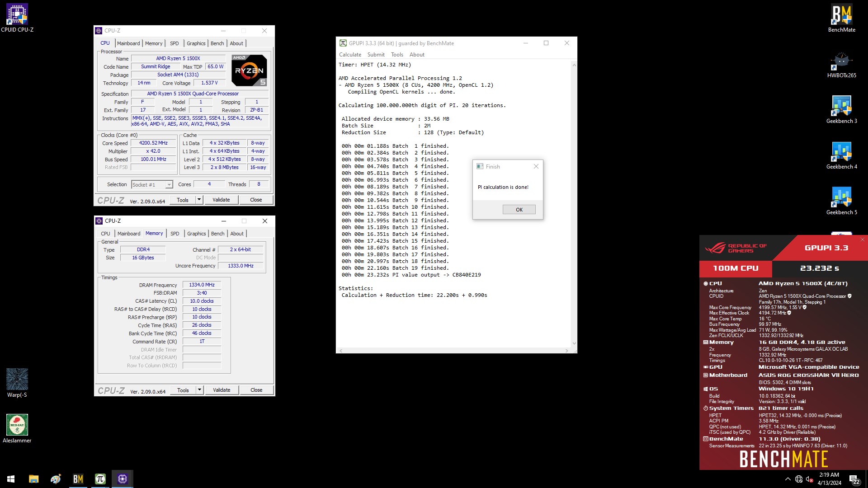Open the CPUID CPU-Z desktop shortcut
The image size is (868, 488).
17,18
